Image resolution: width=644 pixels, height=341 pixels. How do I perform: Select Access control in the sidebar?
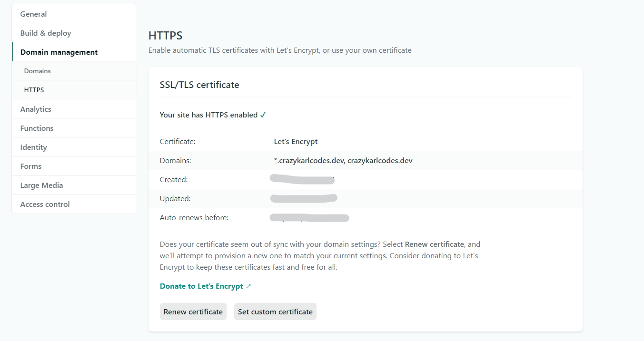[45, 205]
